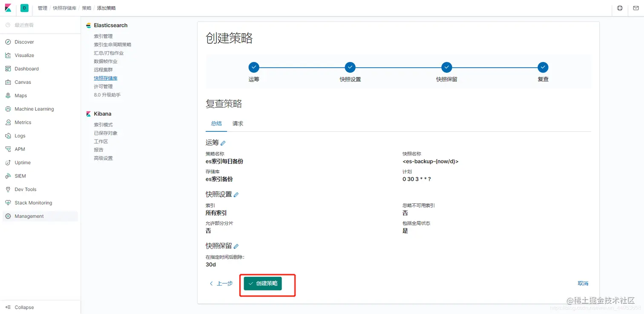Click the 所有索引 value
The height and width of the screenshot is (314, 644).
coord(216,213)
